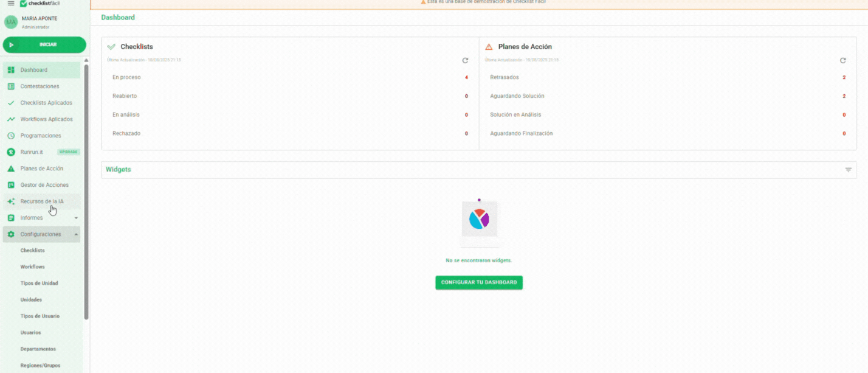
Task: Expand the Informes menu arrow
Action: [76, 218]
